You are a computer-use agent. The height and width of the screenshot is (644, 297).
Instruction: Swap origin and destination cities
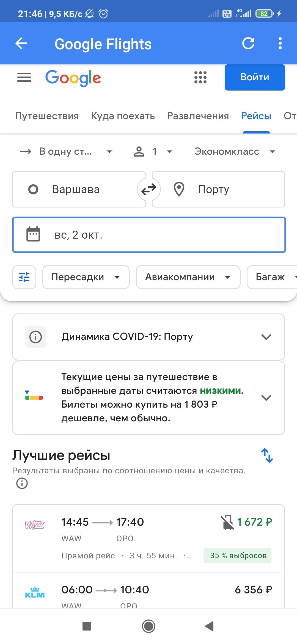148,189
